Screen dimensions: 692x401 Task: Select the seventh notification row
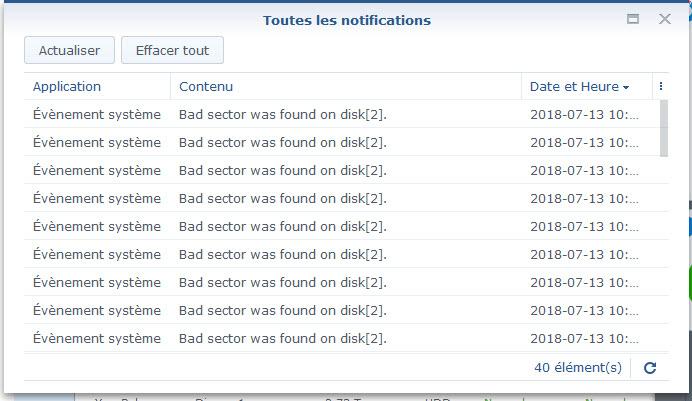tap(342, 282)
